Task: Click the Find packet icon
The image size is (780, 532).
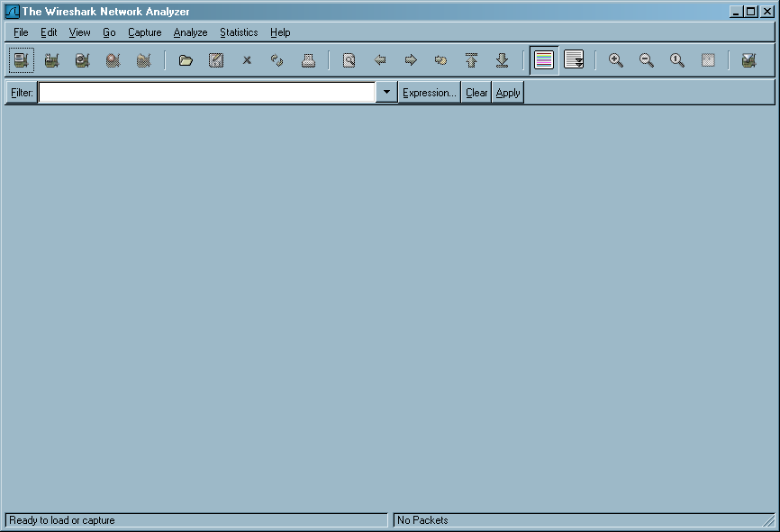Action: [x=349, y=60]
